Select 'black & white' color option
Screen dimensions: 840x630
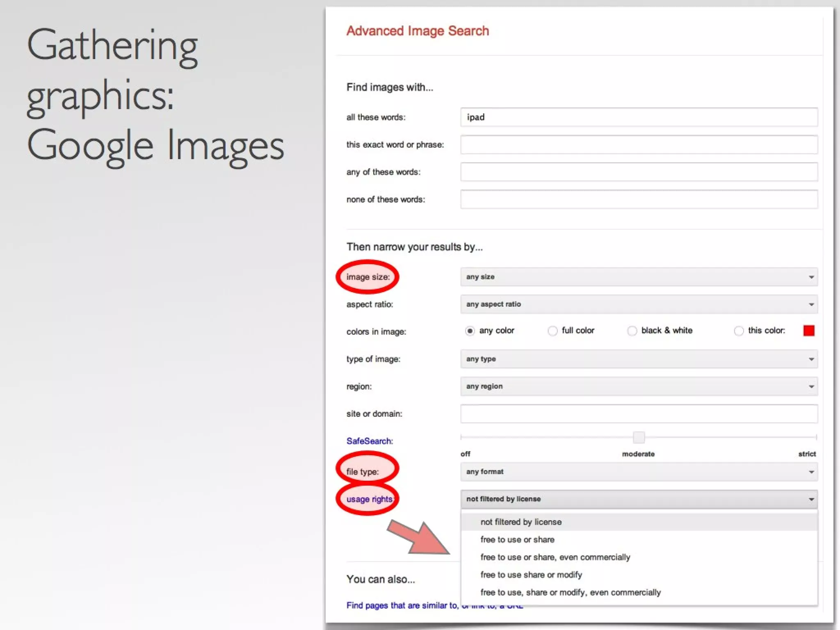click(632, 331)
